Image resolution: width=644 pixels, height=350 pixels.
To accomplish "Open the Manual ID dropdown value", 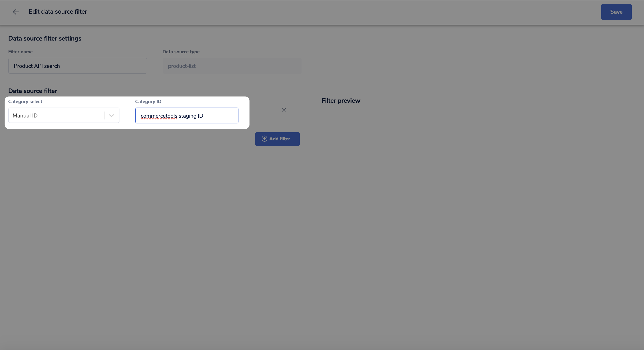I will pos(25,115).
